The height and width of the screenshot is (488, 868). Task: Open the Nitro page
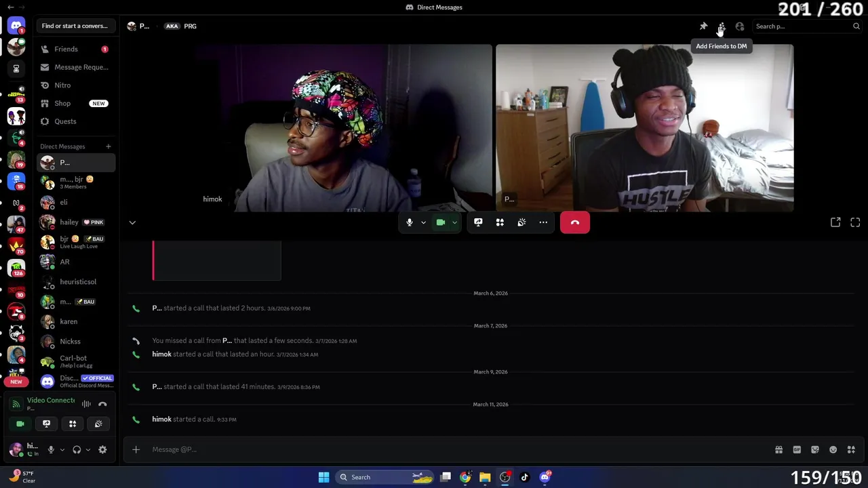point(75,85)
